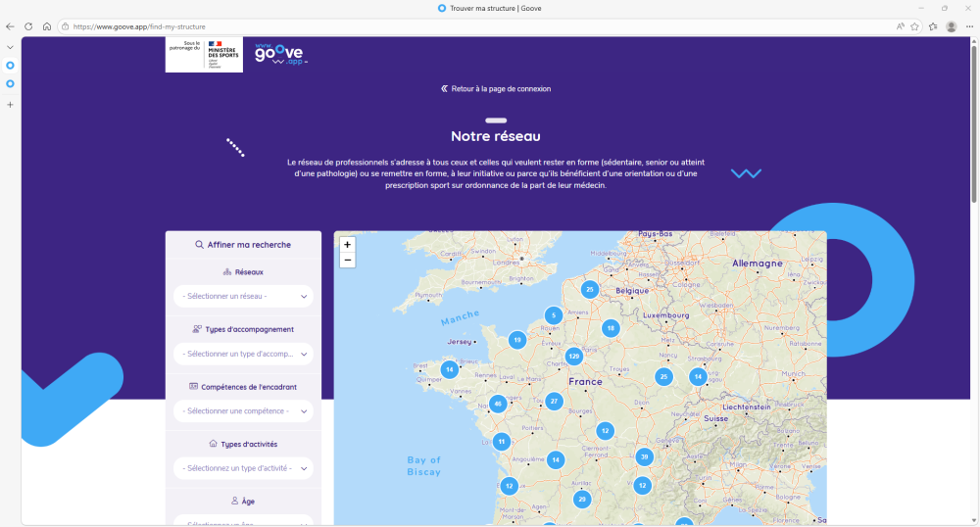Click the cluster marker labeled 39
The width and height of the screenshot is (980, 527).
(x=645, y=457)
